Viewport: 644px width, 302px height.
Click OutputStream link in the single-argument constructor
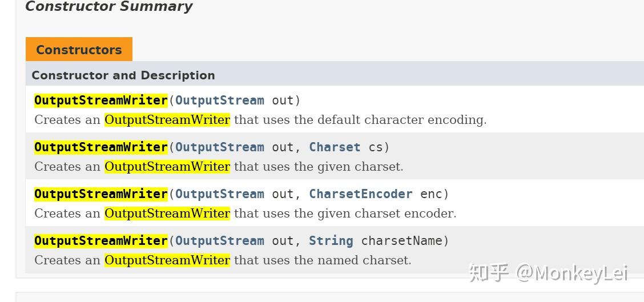pyautogui.click(x=220, y=100)
